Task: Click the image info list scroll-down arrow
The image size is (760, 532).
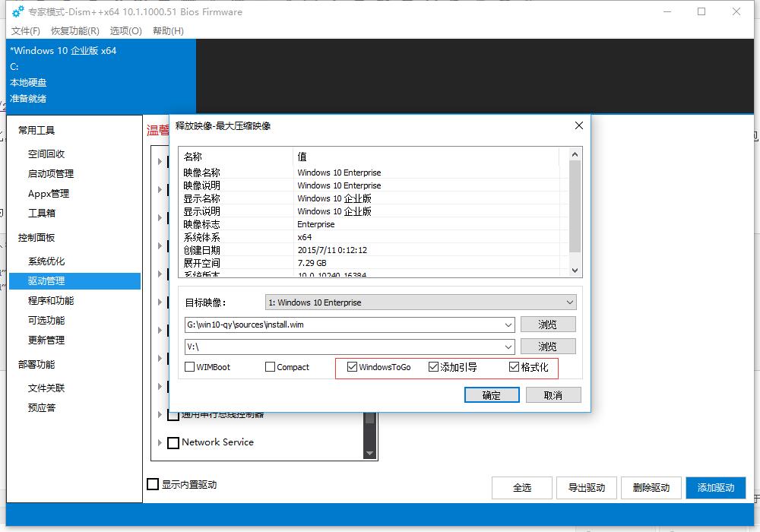Action: click(575, 271)
